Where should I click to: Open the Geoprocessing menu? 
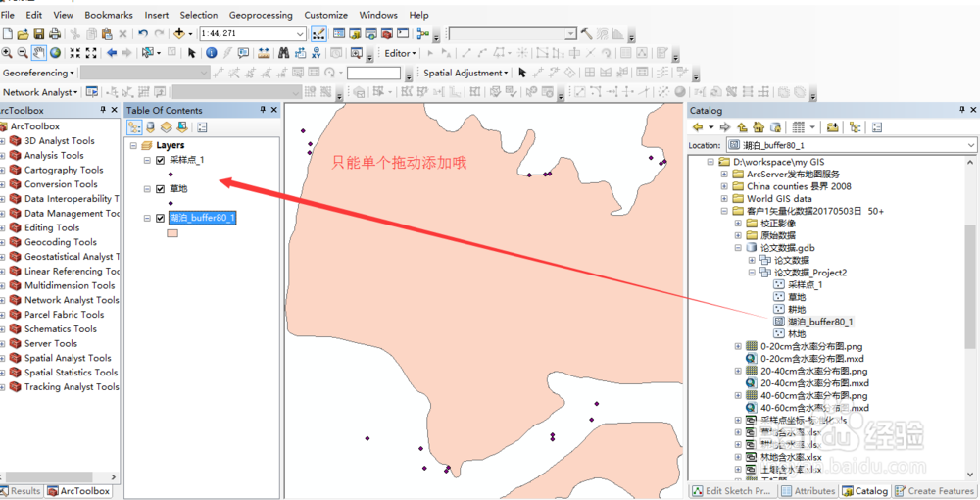[261, 15]
